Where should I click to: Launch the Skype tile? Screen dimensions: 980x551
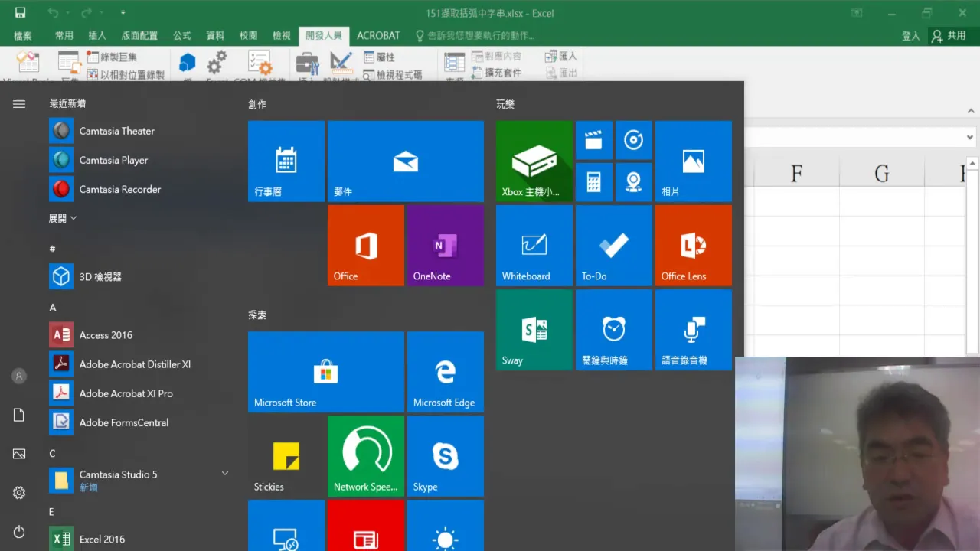coord(446,456)
